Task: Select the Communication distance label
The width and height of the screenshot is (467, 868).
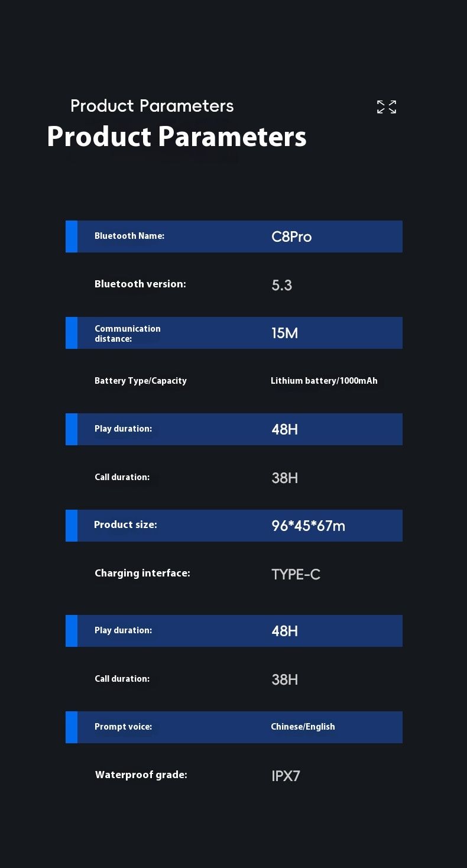Action: click(128, 333)
